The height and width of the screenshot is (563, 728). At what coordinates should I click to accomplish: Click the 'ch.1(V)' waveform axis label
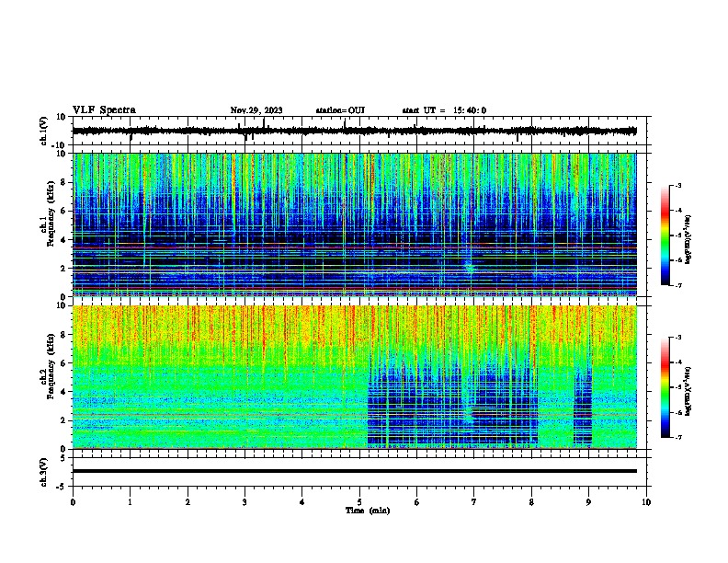[x=44, y=131]
